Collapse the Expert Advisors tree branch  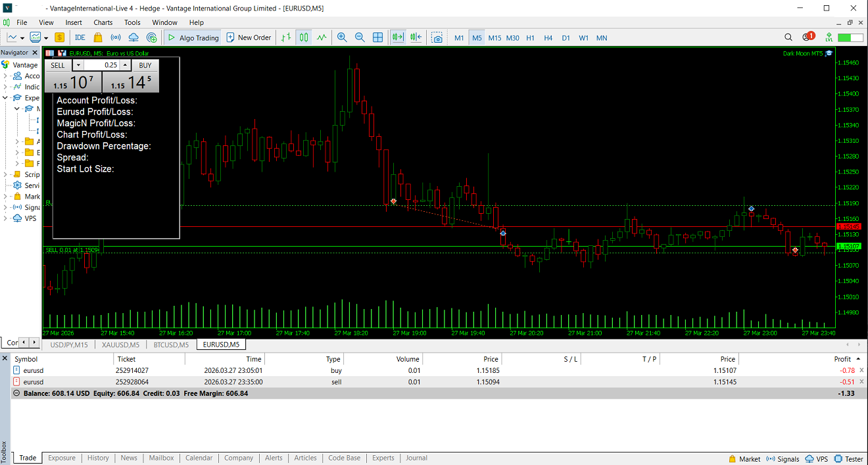coord(5,97)
